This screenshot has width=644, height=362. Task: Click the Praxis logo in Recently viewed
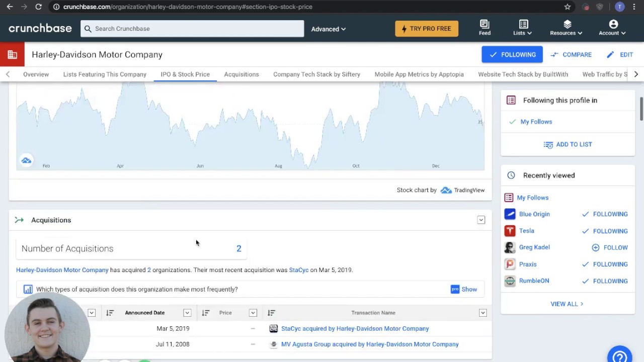click(x=510, y=264)
